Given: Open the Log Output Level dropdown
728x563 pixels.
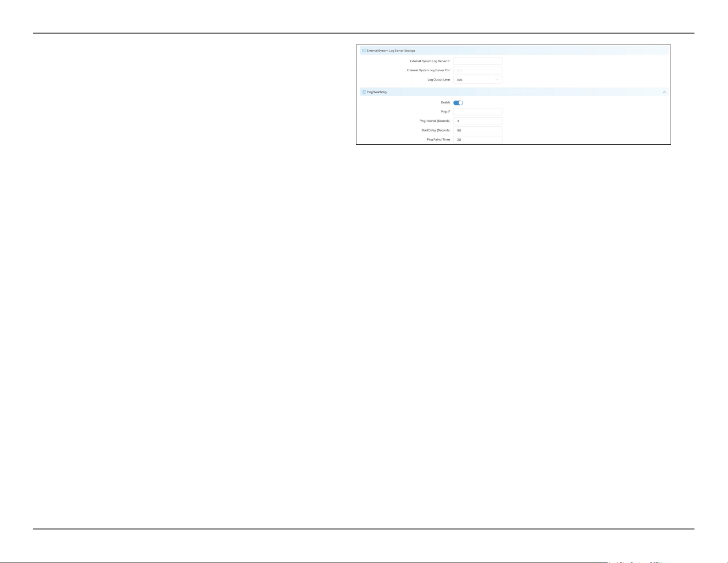Looking at the screenshot, I should pos(478,80).
